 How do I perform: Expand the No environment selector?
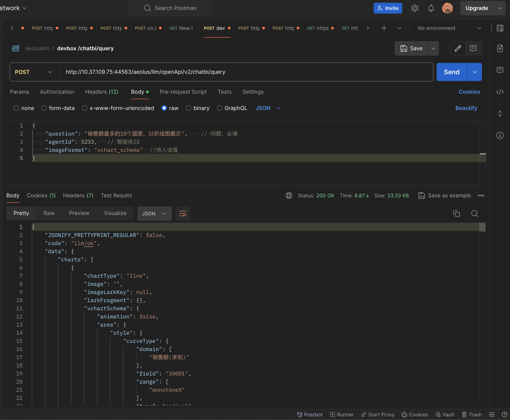click(x=449, y=28)
